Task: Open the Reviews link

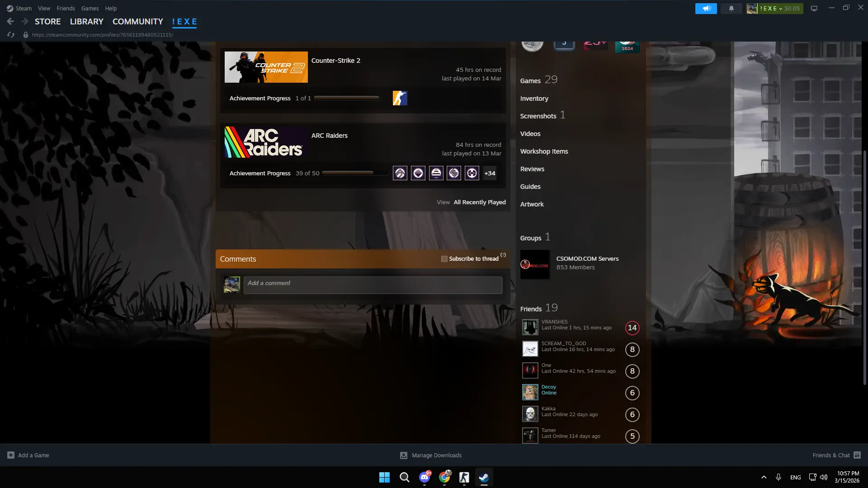Action: tap(533, 169)
